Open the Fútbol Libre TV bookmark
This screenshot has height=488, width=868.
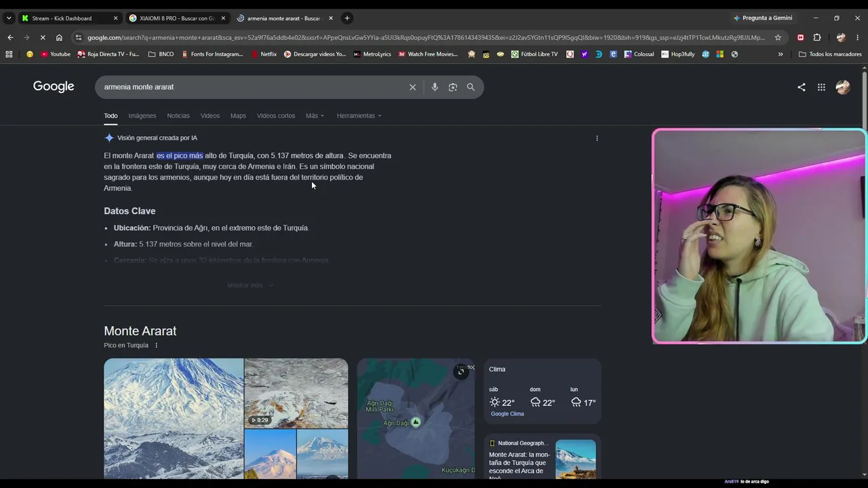tap(534, 54)
